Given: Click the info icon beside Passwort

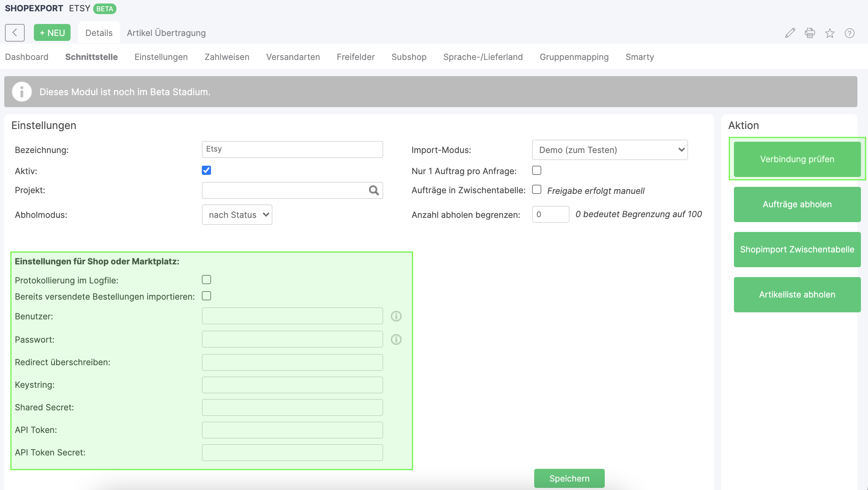Looking at the screenshot, I should click(396, 339).
